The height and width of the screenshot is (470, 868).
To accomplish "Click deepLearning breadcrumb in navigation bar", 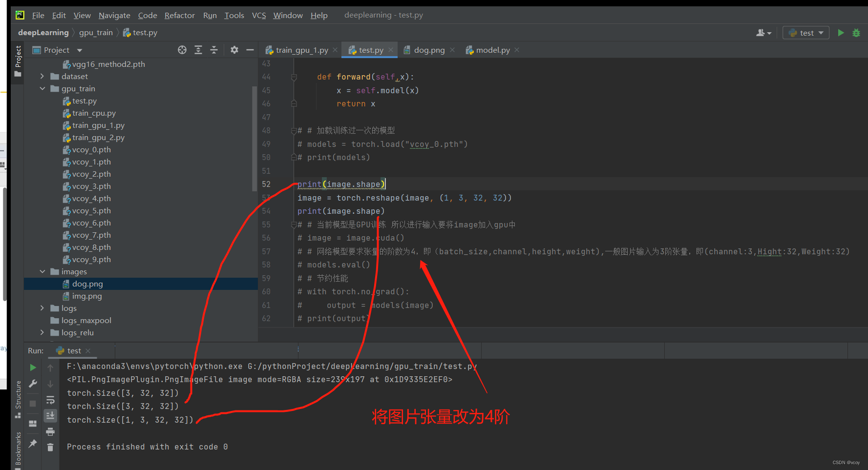I will 43,33.
